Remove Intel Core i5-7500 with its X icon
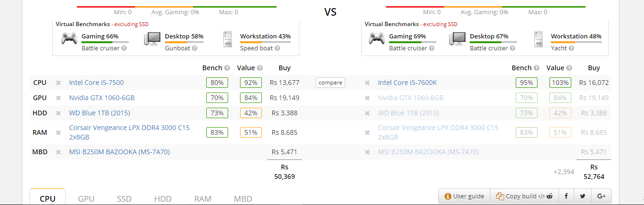The width and height of the screenshot is (644, 205). point(58,83)
